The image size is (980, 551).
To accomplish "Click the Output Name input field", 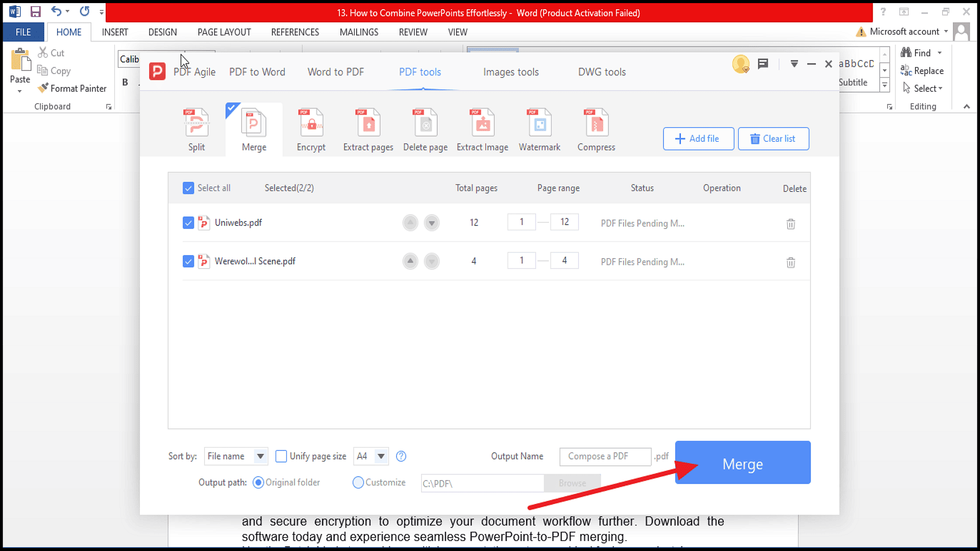I will coord(605,456).
